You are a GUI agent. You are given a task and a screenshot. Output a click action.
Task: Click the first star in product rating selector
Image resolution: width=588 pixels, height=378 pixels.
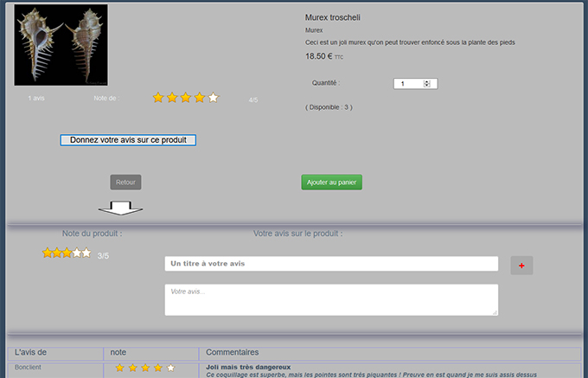48,253
